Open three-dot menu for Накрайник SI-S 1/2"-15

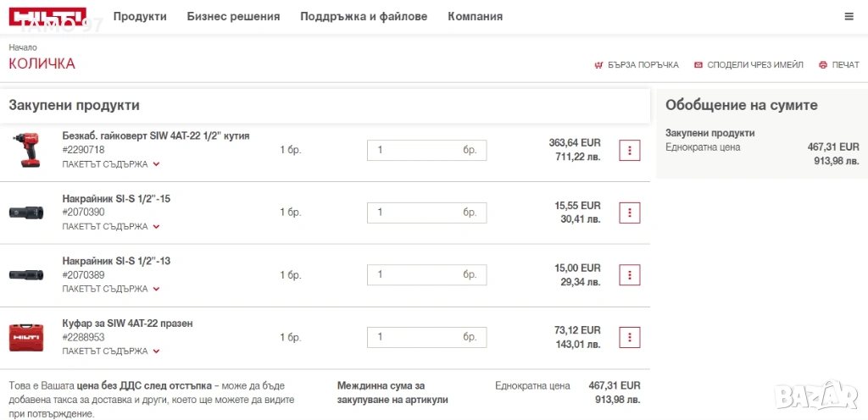click(629, 213)
